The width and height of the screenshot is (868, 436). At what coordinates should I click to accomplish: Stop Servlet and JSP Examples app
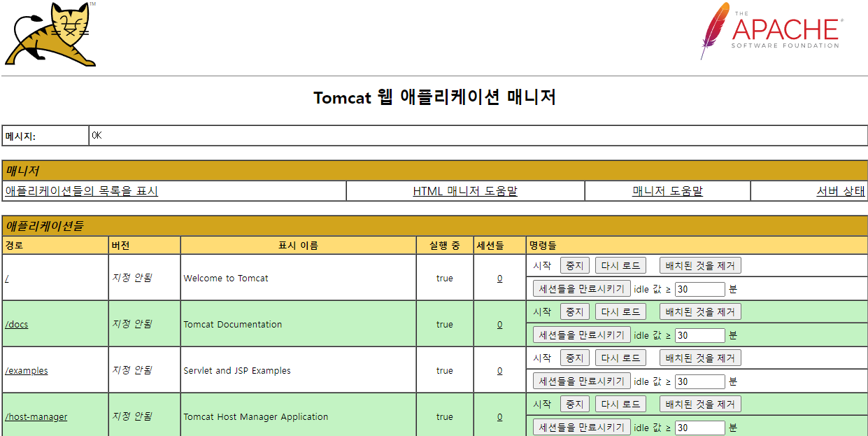(575, 358)
